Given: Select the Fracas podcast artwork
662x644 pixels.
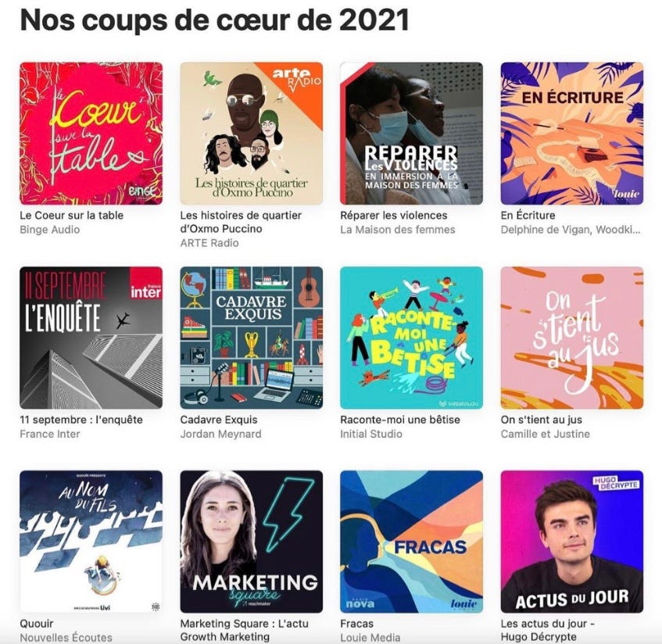Looking at the screenshot, I should click(x=412, y=542).
